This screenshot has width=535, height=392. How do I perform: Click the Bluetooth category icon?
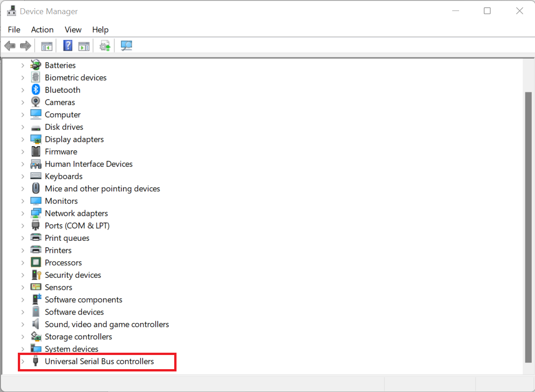coord(36,90)
